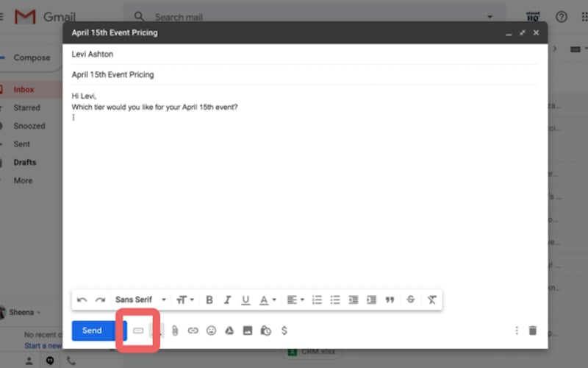Redo the last edit in compose toolbar
Viewport: 588px width, 368px height.
tap(100, 300)
